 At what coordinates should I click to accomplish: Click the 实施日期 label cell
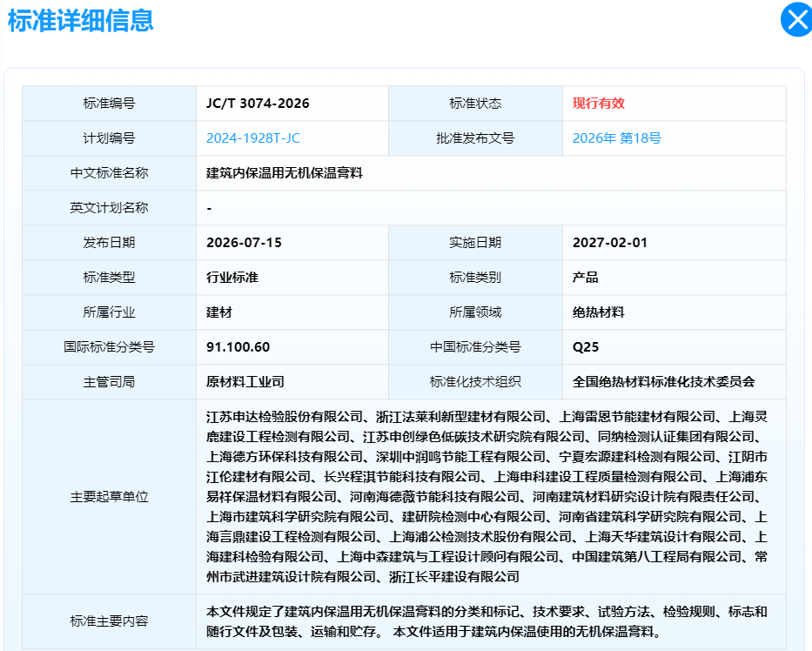475,242
